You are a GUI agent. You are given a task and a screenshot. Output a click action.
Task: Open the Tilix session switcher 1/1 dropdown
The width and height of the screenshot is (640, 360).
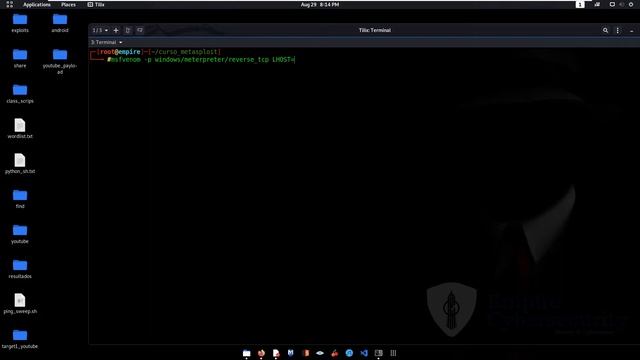tap(100, 30)
